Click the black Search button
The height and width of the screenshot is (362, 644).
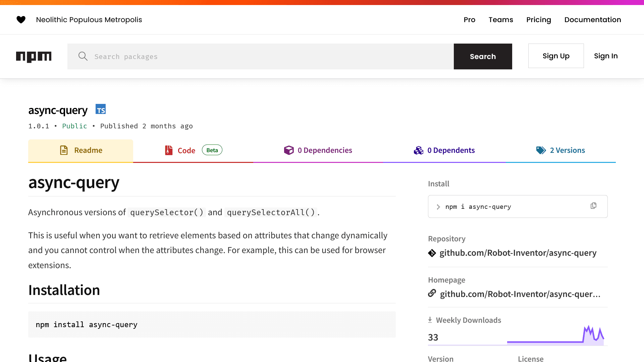(483, 56)
